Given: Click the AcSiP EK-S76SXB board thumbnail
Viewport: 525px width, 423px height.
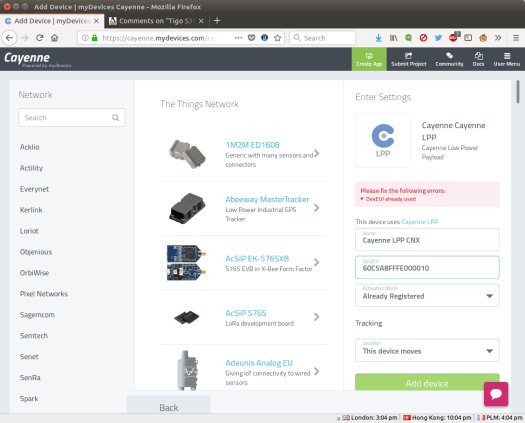Looking at the screenshot, I should pyautogui.click(x=186, y=263).
